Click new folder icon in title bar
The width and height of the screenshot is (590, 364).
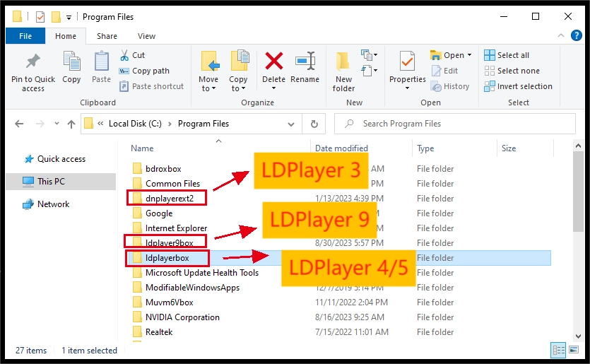coord(56,16)
